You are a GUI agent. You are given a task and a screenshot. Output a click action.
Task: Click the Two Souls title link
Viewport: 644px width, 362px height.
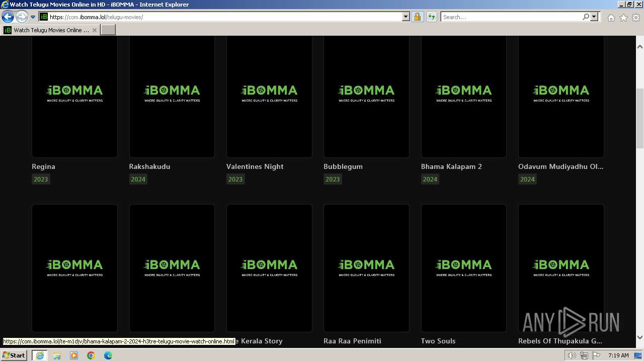click(x=438, y=341)
